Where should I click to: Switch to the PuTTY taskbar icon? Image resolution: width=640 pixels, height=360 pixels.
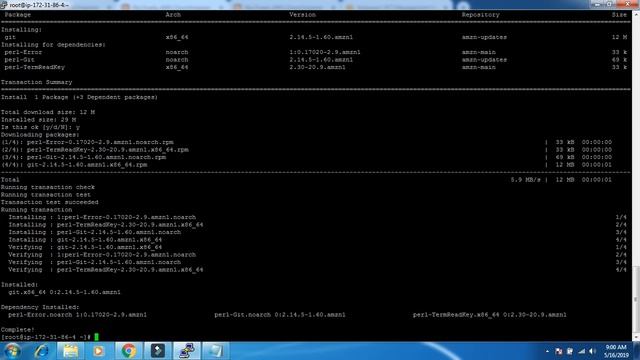pyautogui.click(x=187, y=351)
